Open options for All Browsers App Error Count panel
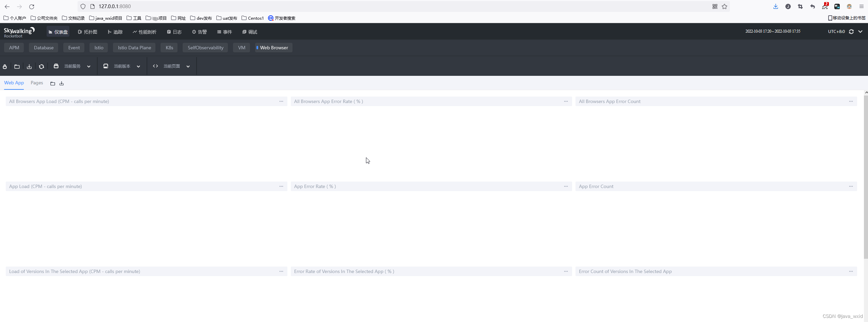The width and height of the screenshot is (868, 322). [x=851, y=101]
